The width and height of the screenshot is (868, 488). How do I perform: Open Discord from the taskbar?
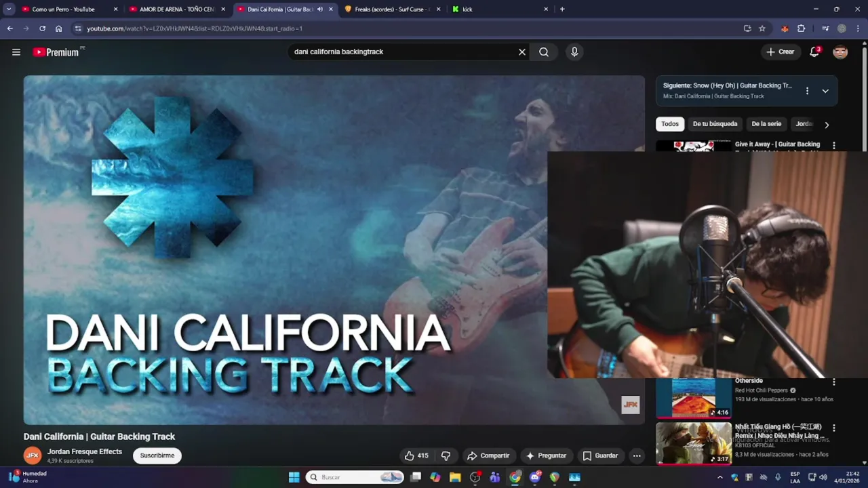click(535, 477)
